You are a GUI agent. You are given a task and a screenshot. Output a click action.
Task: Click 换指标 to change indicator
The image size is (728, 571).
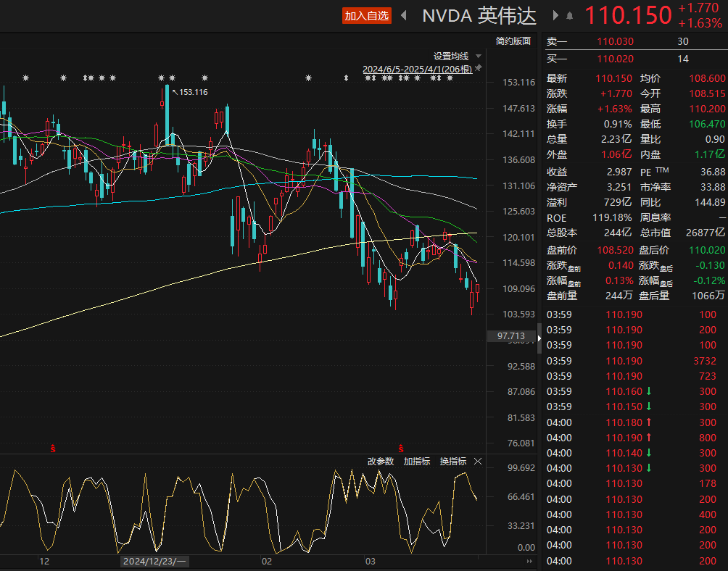(x=452, y=461)
